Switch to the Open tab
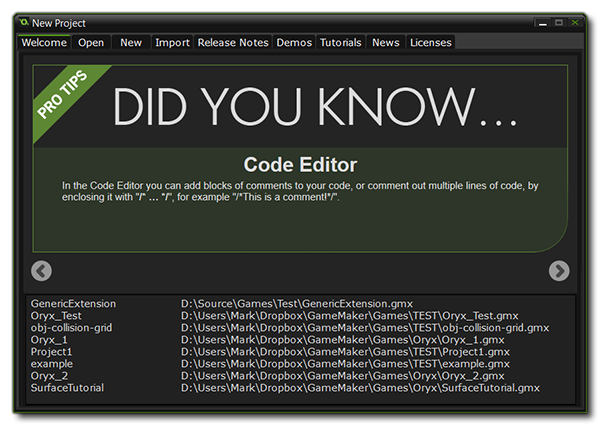Image resolution: width=600 pixels, height=426 pixels. [x=91, y=42]
